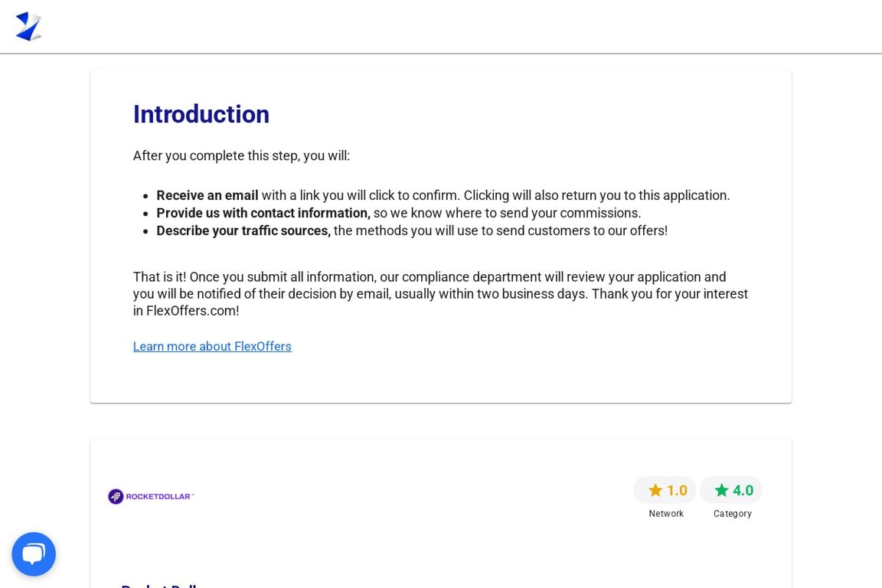Click the yellow star in the Network rating
882x588 pixels.
[656, 490]
